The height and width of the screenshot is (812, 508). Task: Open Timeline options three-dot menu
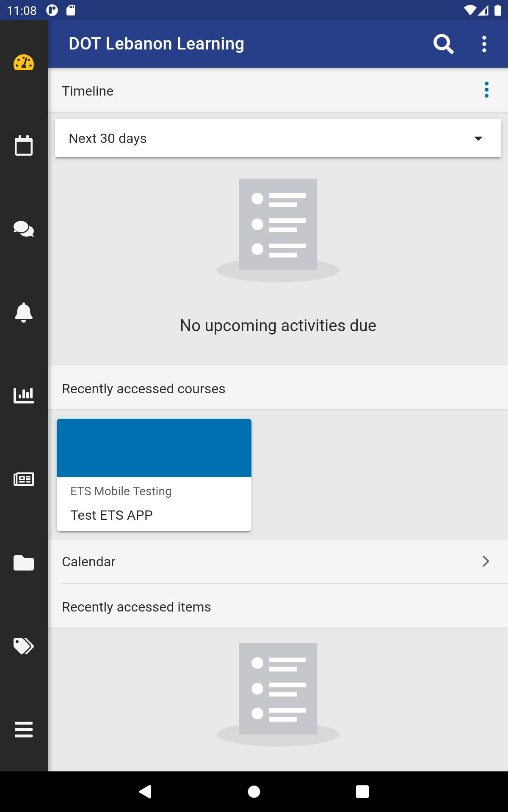486,90
